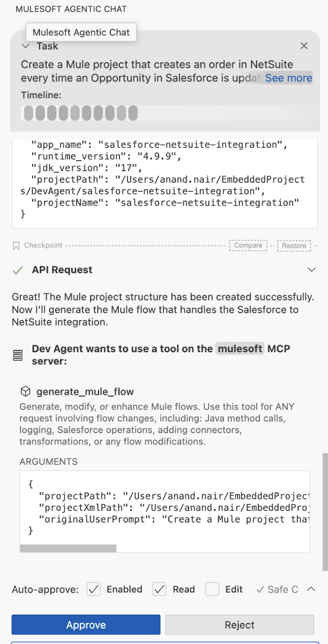
Task: Click the cube icon next to generate_mule_flow
Action: [x=25, y=391]
